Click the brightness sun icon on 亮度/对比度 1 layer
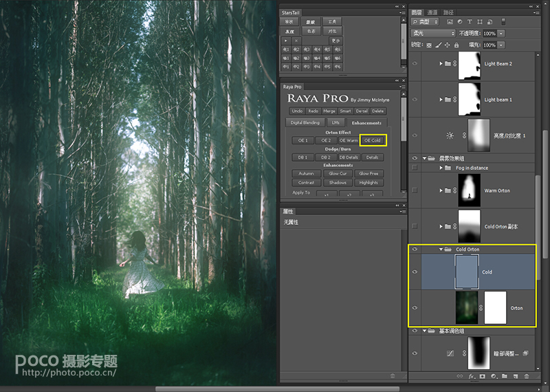550x392 pixels. click(x=450, y=135)
